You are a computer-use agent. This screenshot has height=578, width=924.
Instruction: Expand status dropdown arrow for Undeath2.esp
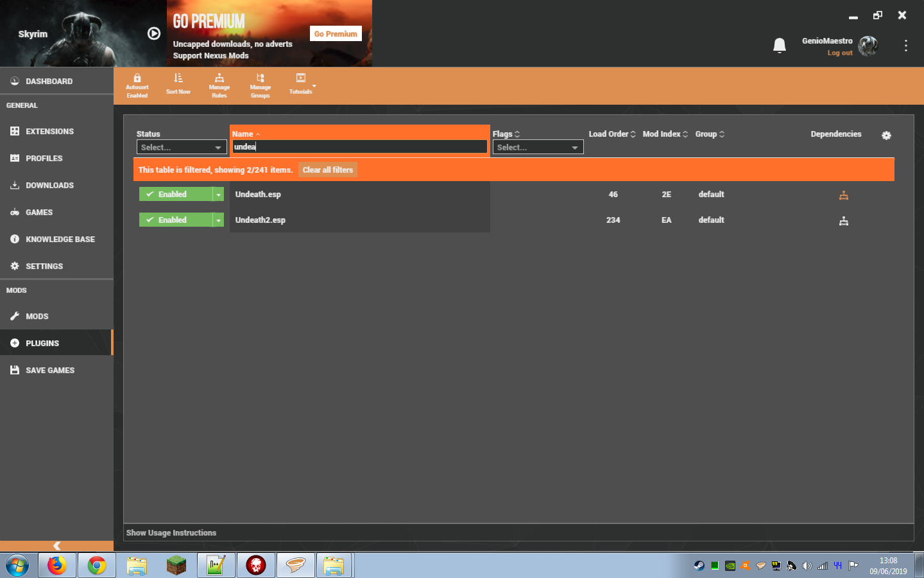[x=218, y=220]
